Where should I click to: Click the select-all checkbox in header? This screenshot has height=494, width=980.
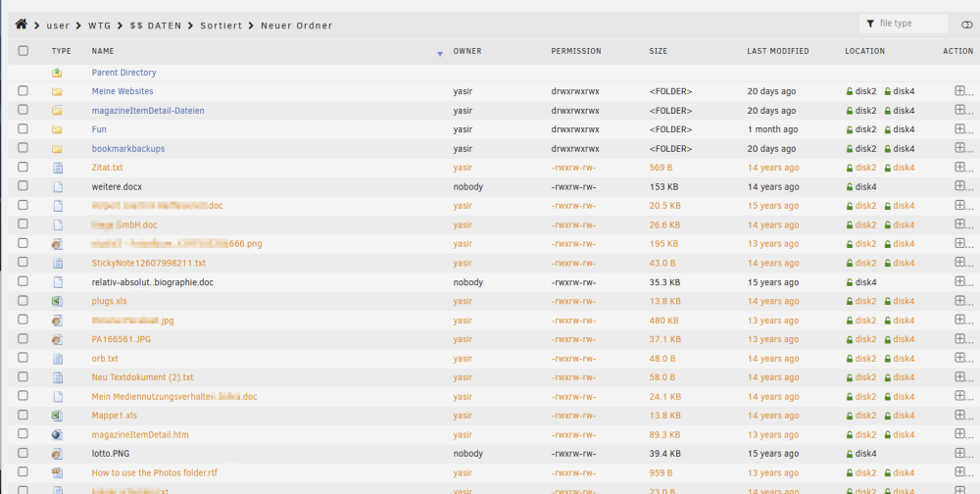(24, 51)
